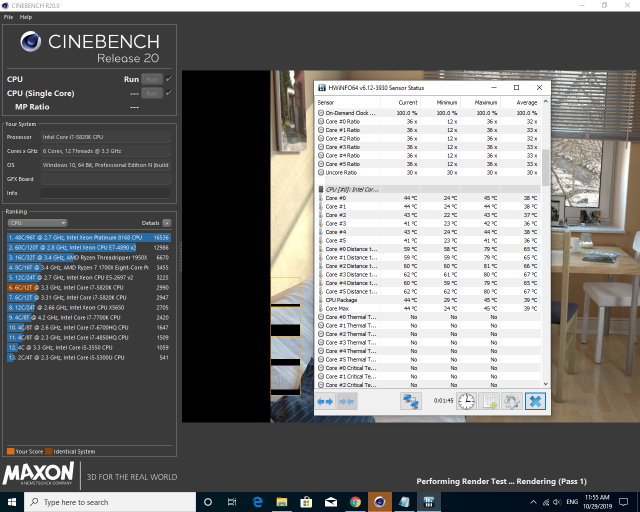The image size is (640, 512).
Task: Open the Help menu
Action: pos(26,17)
